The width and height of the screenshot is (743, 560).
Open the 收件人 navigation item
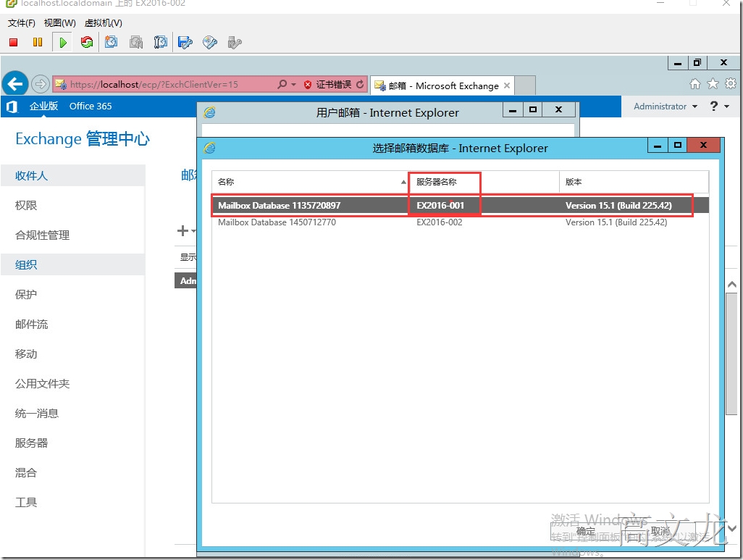click(73, 175)
